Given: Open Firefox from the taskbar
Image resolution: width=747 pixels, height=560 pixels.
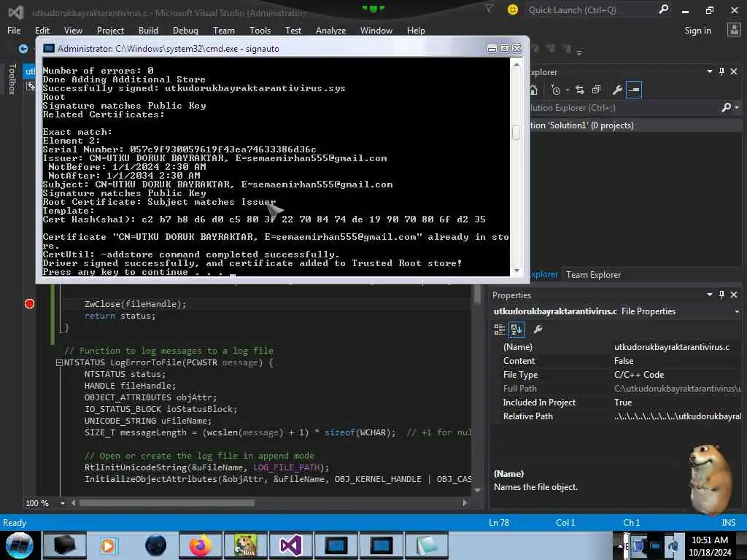Looking at the screenshot, I should tap(201, 545).
